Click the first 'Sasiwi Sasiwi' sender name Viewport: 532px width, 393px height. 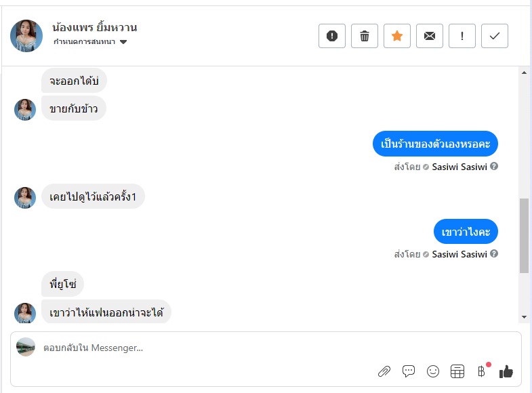click(459, 167)
